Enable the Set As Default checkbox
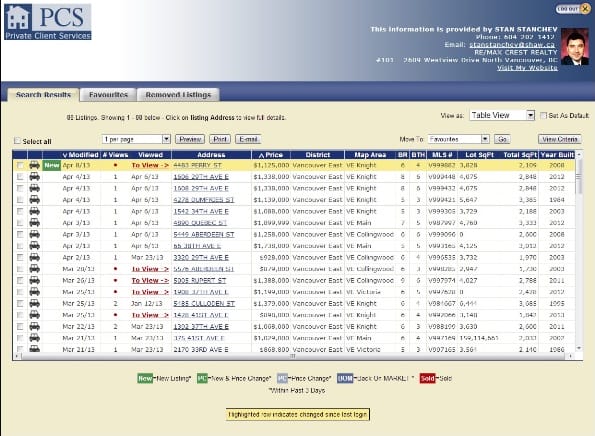595x436 pixels. click(543, 115)
